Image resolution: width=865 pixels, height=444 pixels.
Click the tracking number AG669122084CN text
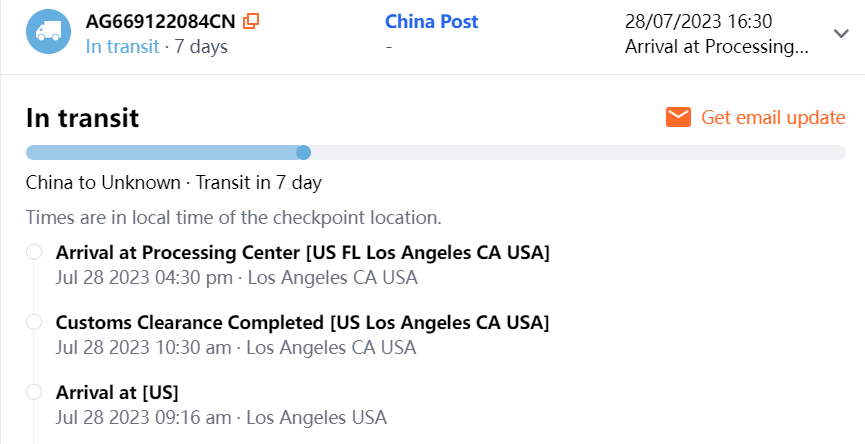tap(161, 21)
